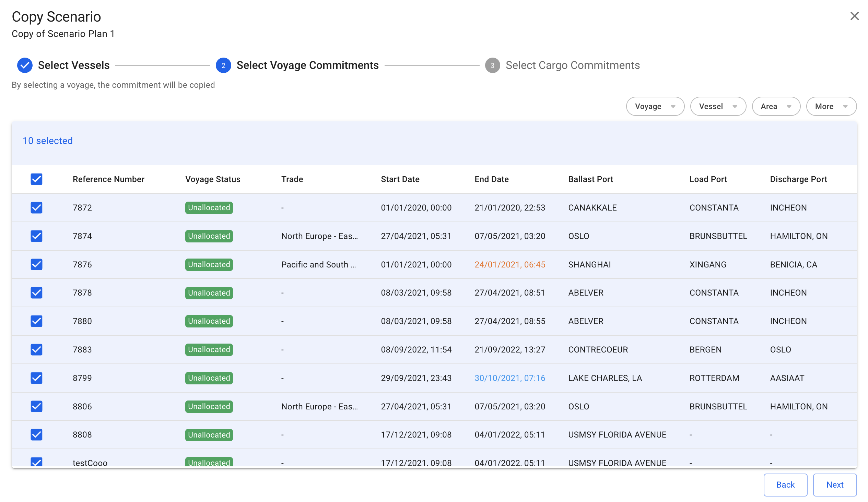Toggle the select-all header checkbox
This screenshot has width=868, height=502.
36,179
